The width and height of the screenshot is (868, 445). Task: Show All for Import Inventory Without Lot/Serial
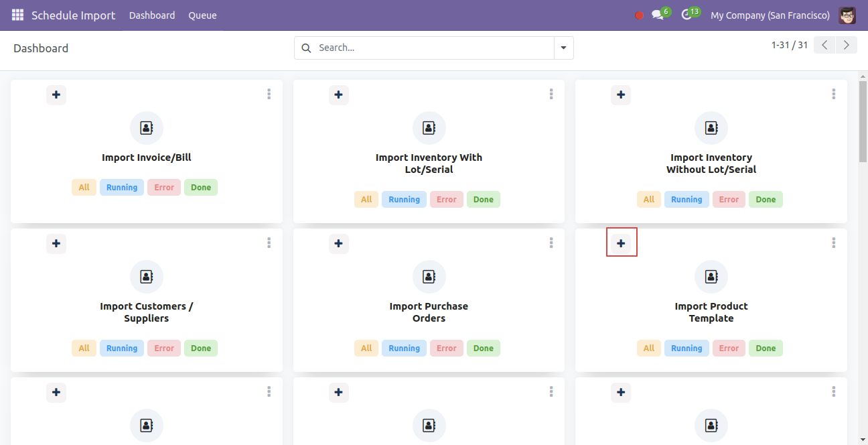pyautogui.click(x=649, y=200)
